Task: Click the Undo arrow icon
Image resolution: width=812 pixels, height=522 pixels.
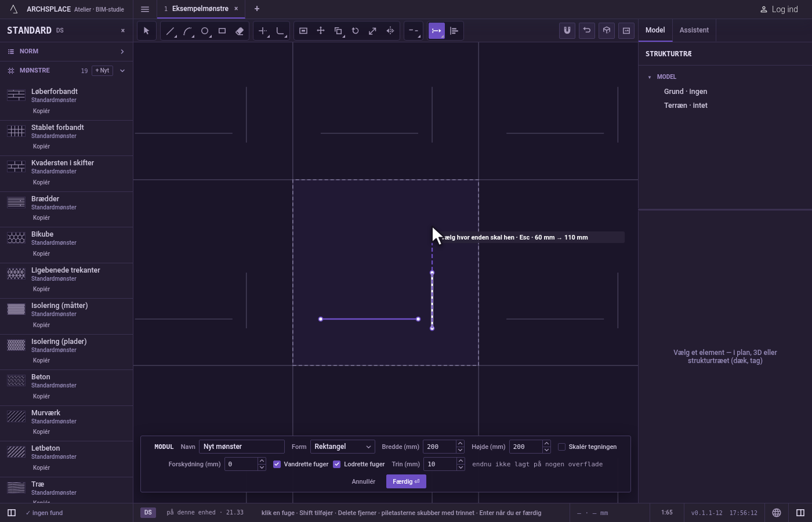Action: point(587,30)
